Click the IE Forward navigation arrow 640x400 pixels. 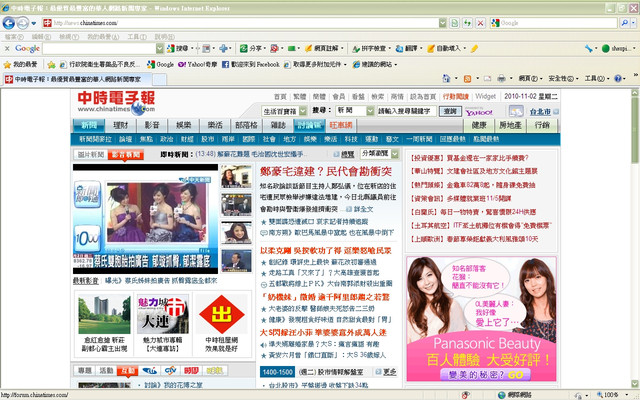22,23
